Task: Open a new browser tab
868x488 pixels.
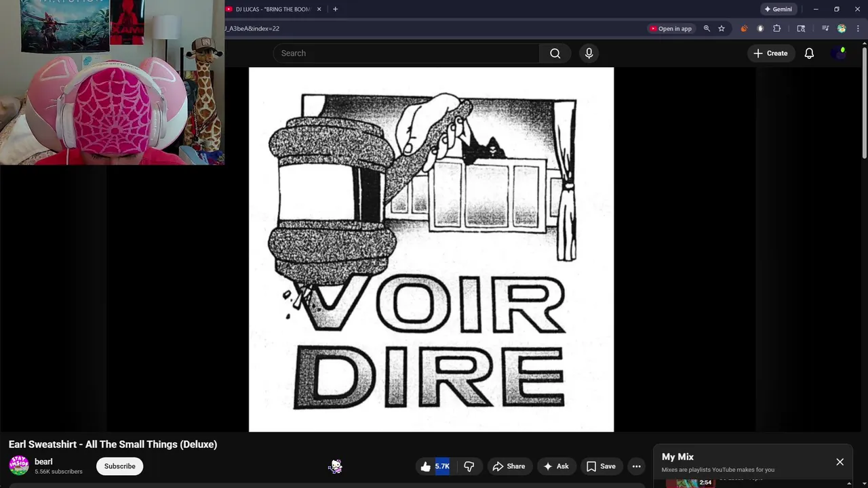Action: [x=335, y=9]
